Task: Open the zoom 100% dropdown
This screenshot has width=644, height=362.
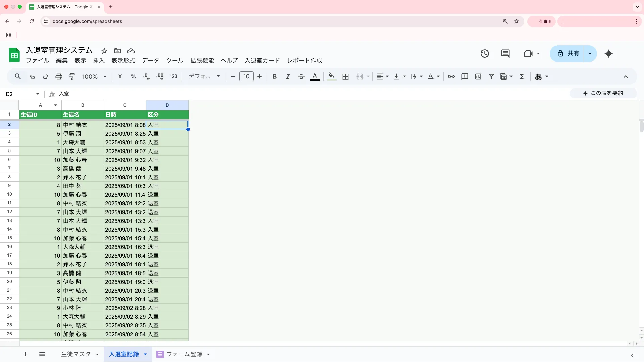Action: pyautogui.click(x=94, y=77)
